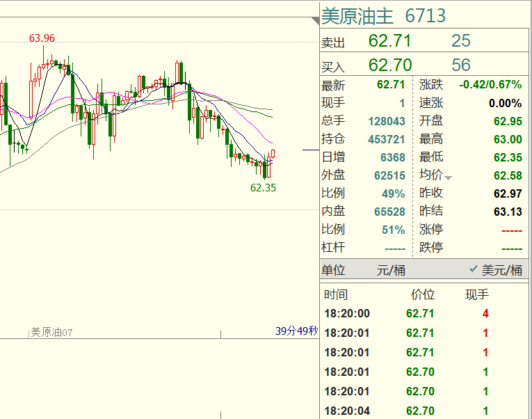The height and width of the screenshot is (419, 532).
Task: Click the 单位 label in the unit bar
Action: tap(333, 270)
